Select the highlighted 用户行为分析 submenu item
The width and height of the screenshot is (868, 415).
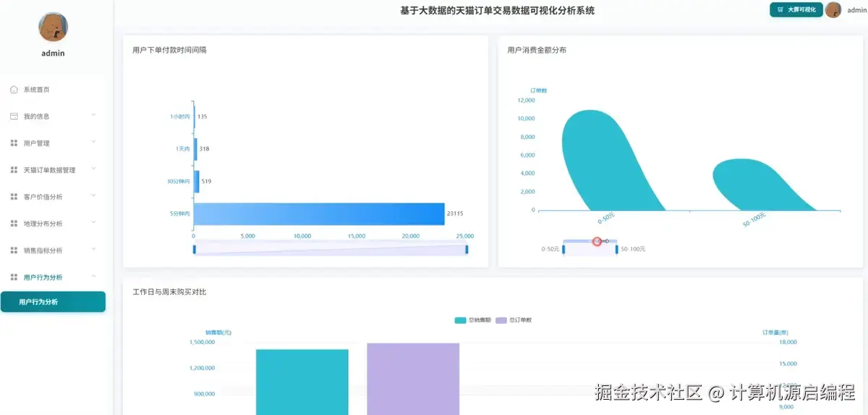coord(53,301)
